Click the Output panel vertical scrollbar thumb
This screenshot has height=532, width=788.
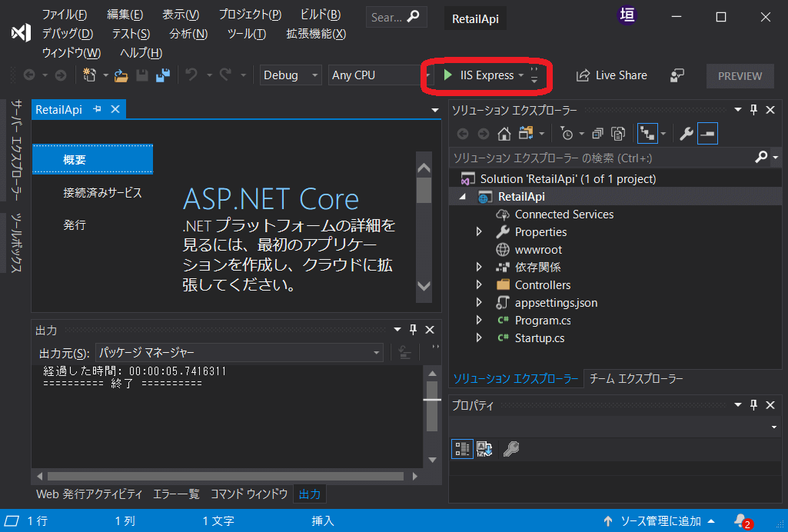pos(432,406)
